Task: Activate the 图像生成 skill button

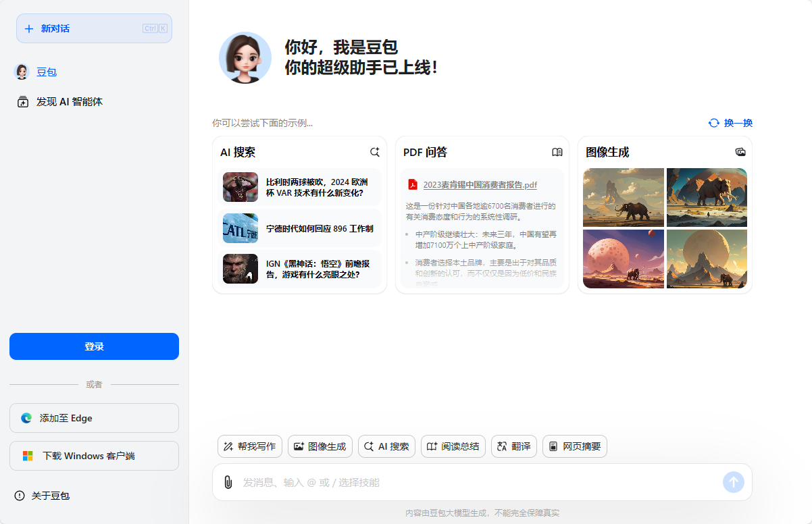Action: point(320,446)
